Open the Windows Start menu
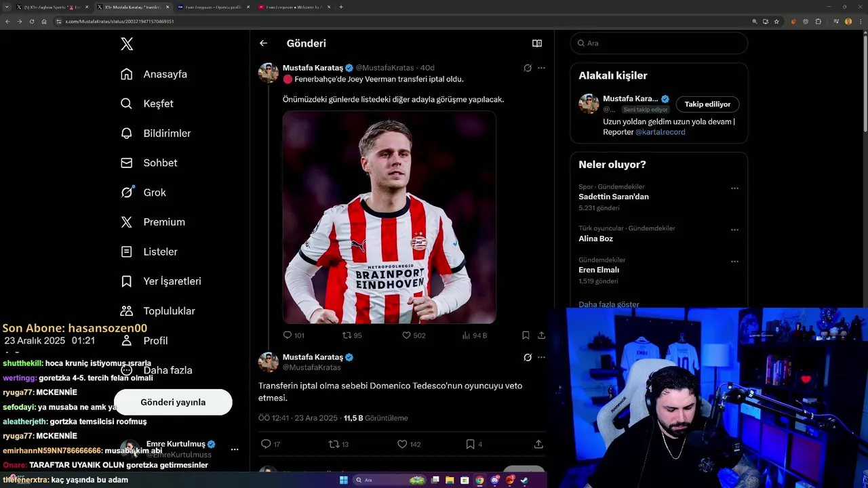868x488 pixels. point(344,480)
